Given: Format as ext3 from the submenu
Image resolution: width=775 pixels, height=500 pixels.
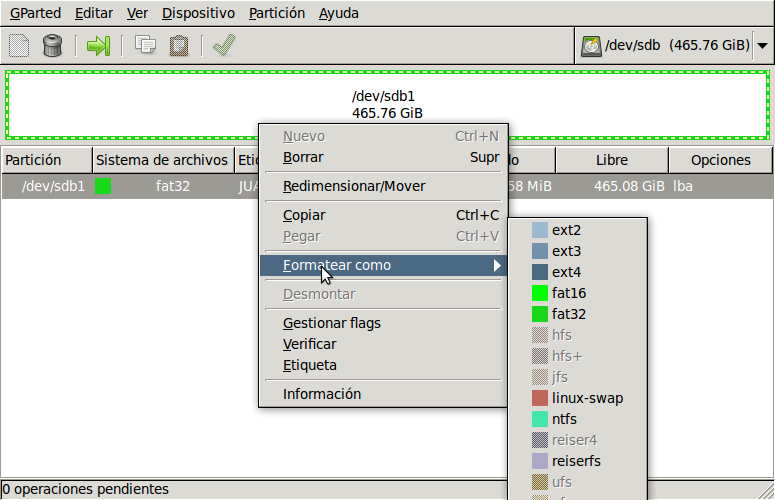Looking at the screenshot, I should click(x=578, y=251).
